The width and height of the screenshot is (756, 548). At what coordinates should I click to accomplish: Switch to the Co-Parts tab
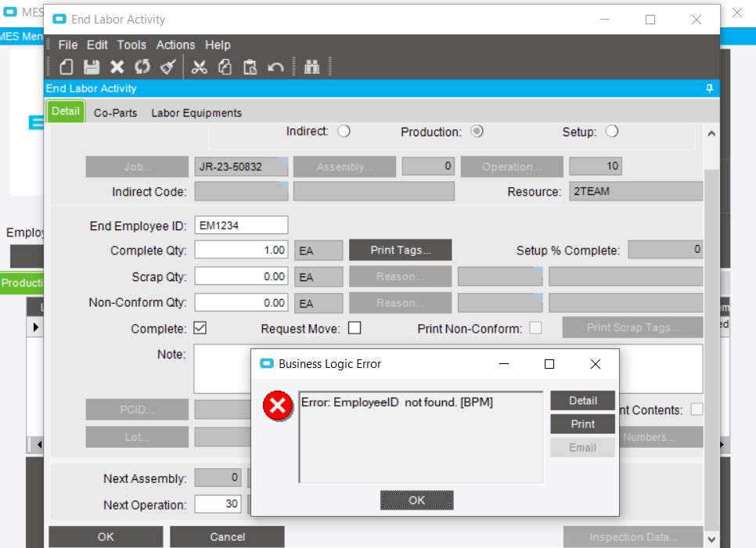(x=115, y=112)
